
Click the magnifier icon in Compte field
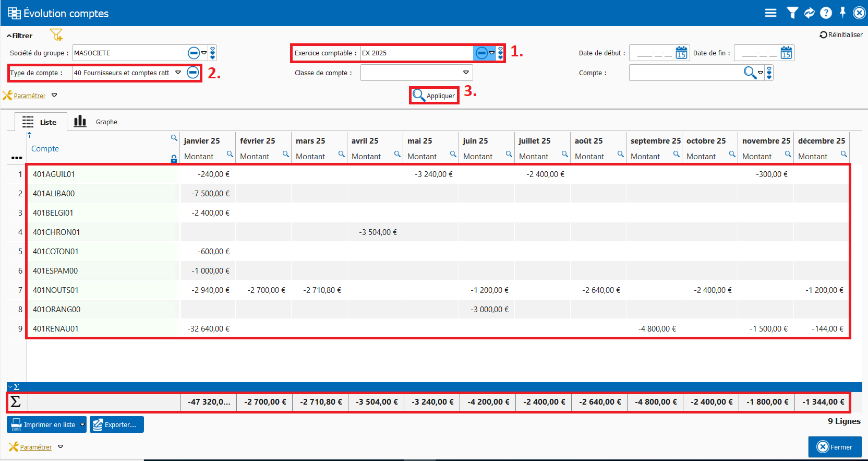pos(750,73)
